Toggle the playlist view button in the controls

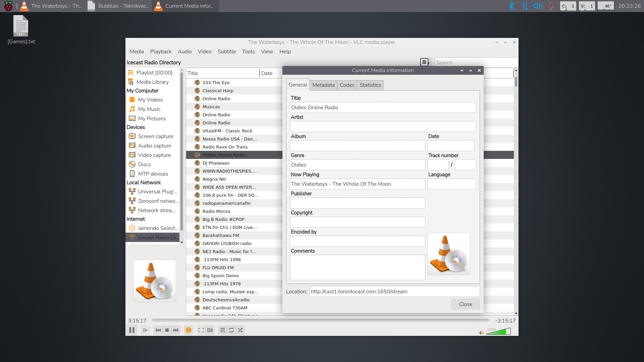click(x=223, y=330)
